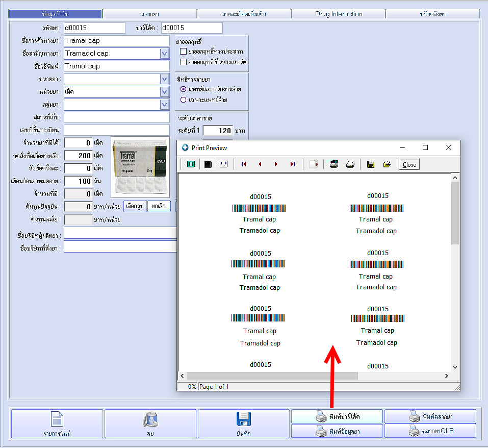
Task: Click the Print Preview scroll left arrow
Action: (182, 376)
